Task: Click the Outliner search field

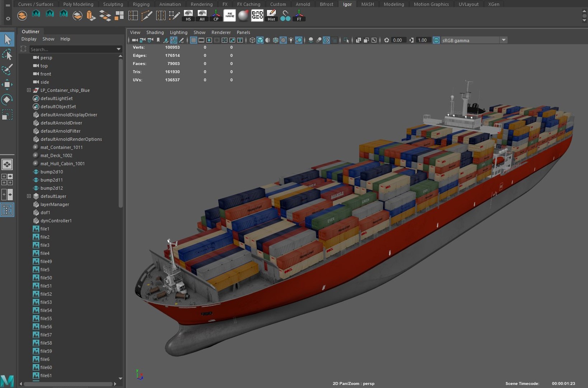Action: click(73, 49)
